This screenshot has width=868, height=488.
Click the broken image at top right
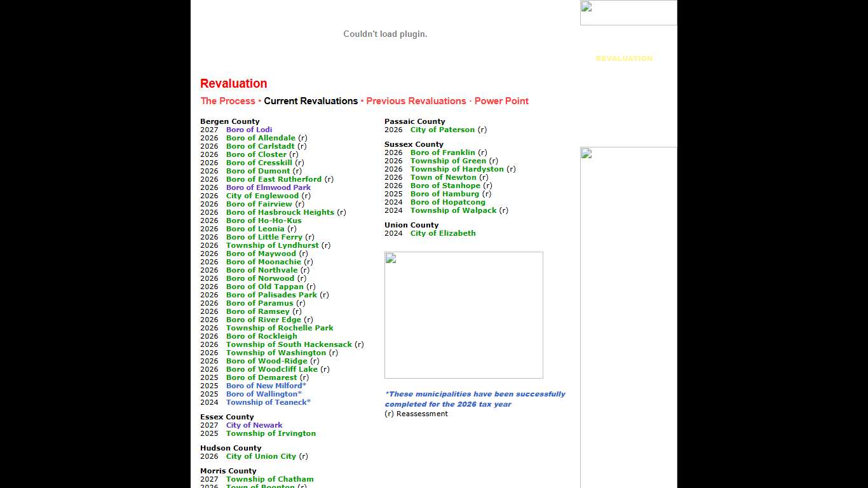(x=628, y=13)
